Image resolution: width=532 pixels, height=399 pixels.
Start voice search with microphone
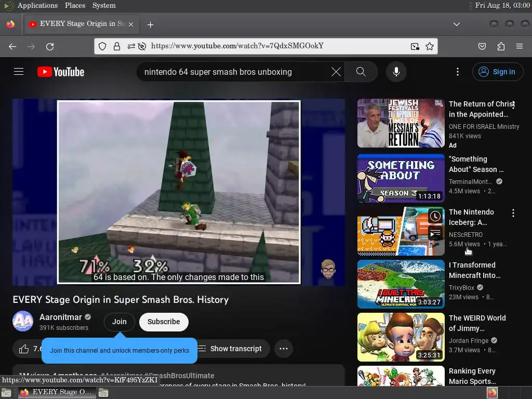tap(396, 72)
